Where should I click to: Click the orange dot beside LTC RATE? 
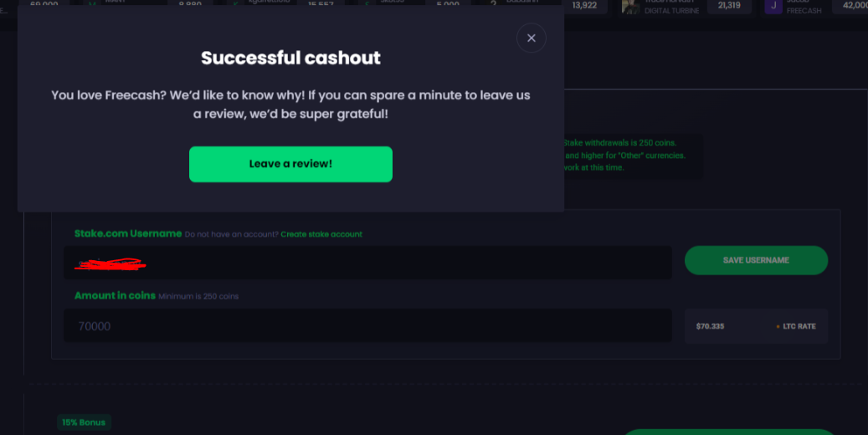[778, 326]
